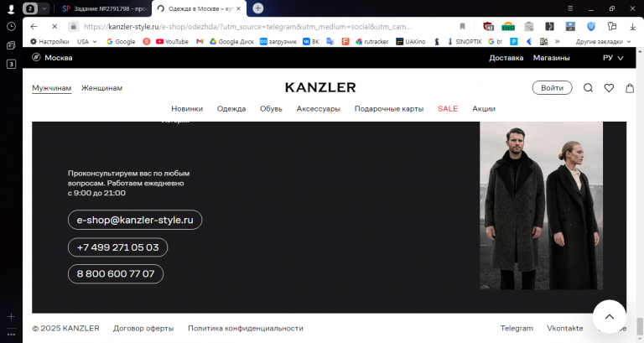This screenshot has height=343, width=644.
Task: Click the Войти button
Action: [552, 88]
